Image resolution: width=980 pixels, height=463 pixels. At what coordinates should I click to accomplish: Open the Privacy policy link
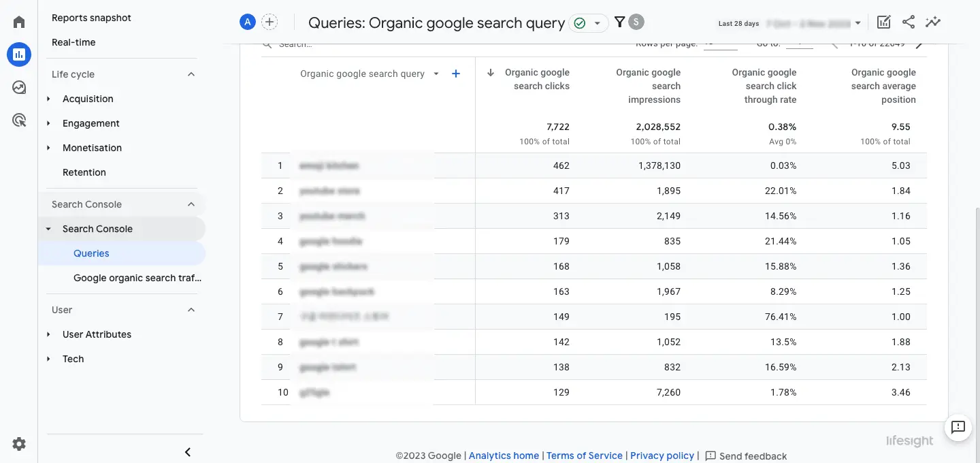coord(662,456)
